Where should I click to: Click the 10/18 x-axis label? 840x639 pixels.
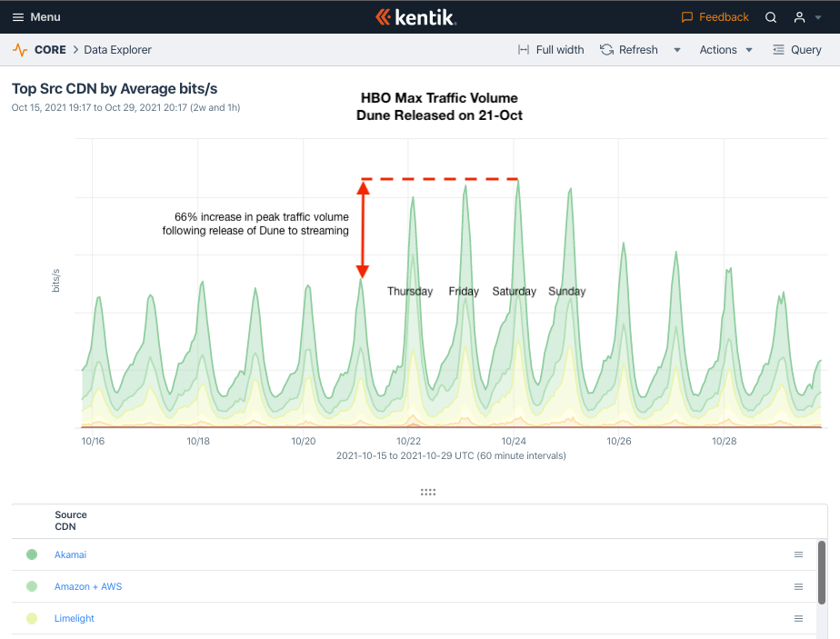(x=198, y=441)
